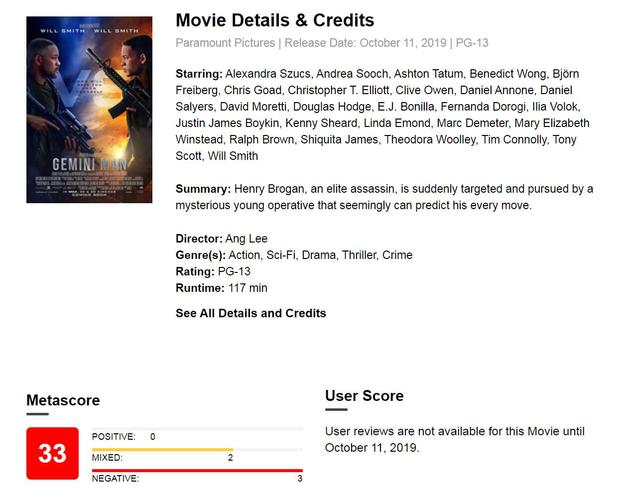Click cast member Douglas Hodge
The width and height of the screenshot is (620, 504).
click(x=332, y=107)
